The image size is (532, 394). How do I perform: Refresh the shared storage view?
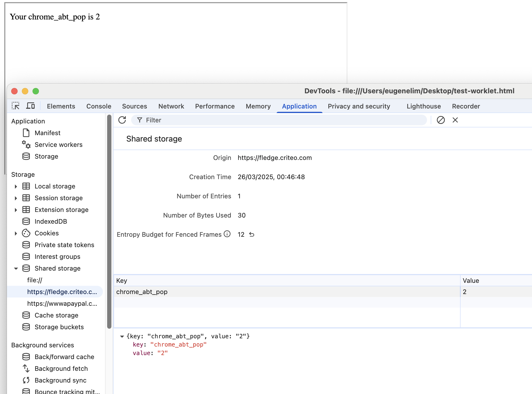[x=122, y=120]
